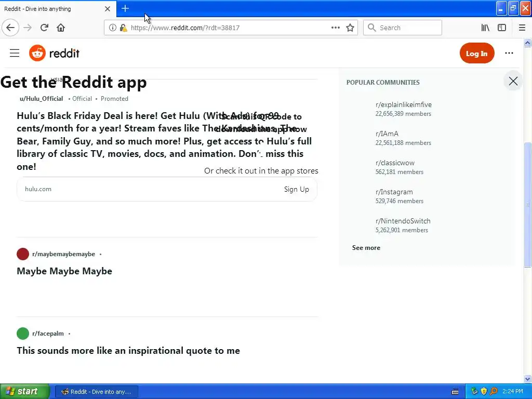Reload the current page
The width and height of the screenshot is (532, 399).
point(44,28)
